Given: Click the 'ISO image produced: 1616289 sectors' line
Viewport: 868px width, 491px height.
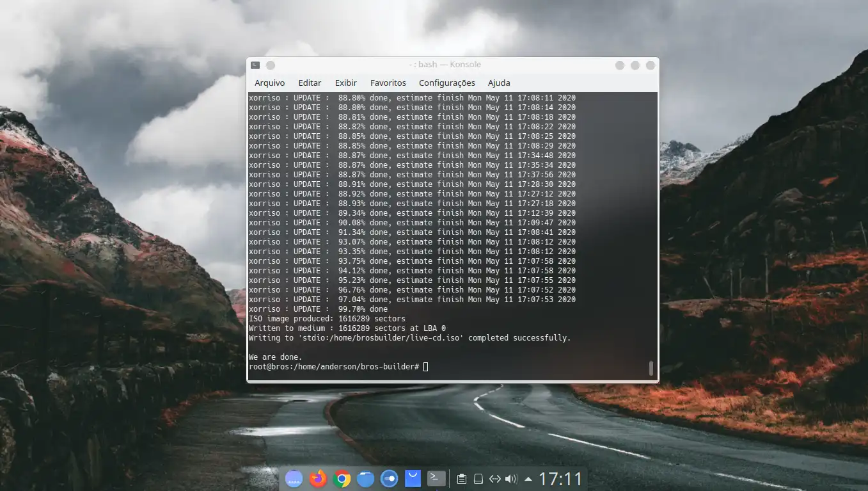Looking at the screenshot, I should [327, 319].
